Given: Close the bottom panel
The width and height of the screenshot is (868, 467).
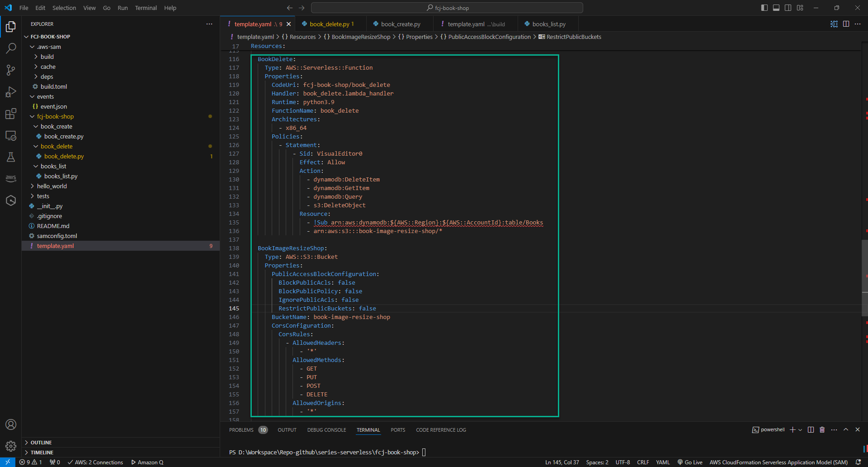Looking at the screenshot, I should click(x=858, y=430).
